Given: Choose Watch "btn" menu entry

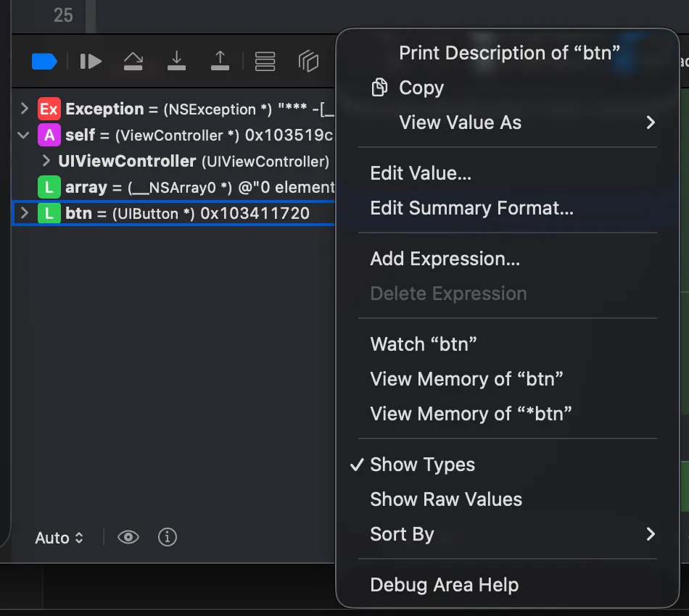Looking at the screenshot, I should pos(508,344).
